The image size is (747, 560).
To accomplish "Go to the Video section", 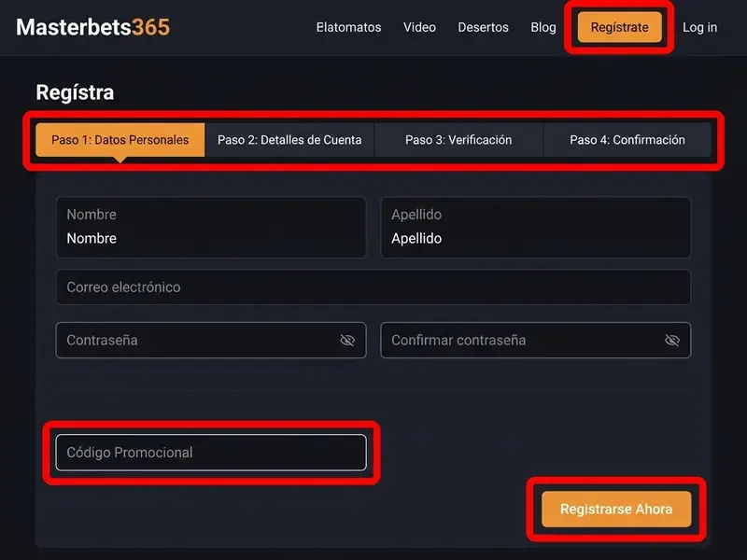I will pos(419,27).
